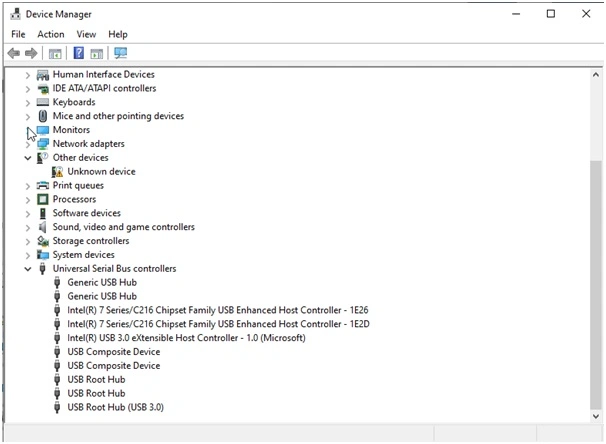606x444 pixels.
Task: Click the Keyboards category icon
Action: click(43, 102)
